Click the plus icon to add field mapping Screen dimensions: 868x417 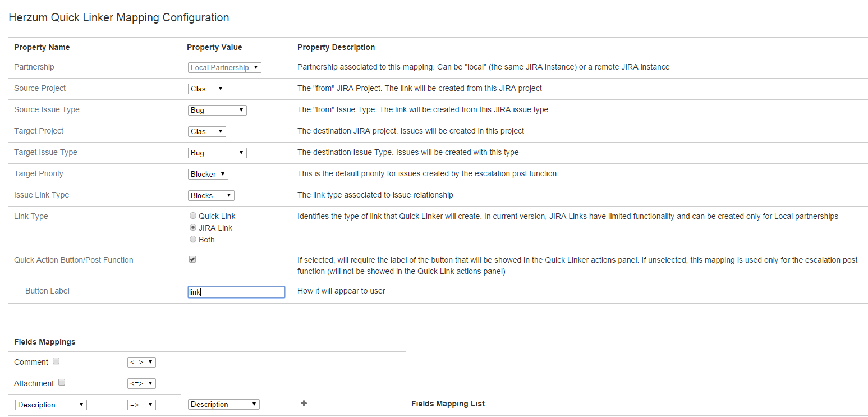point(304,404)
